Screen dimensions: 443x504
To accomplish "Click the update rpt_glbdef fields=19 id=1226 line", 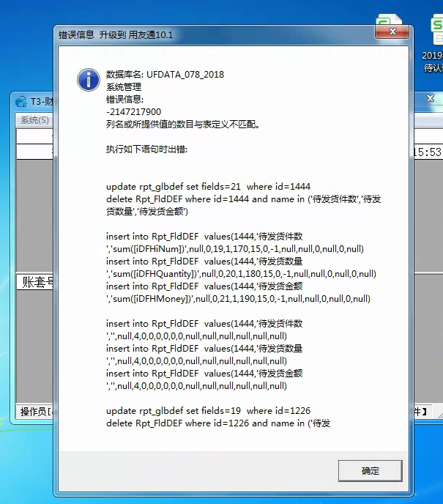I will [208, 411].
